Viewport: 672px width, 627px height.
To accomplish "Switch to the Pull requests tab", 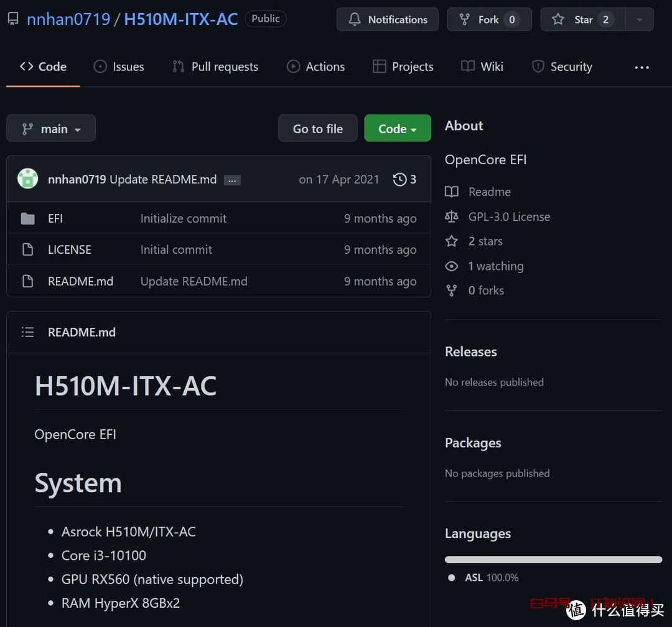I will tap(215, 67).
